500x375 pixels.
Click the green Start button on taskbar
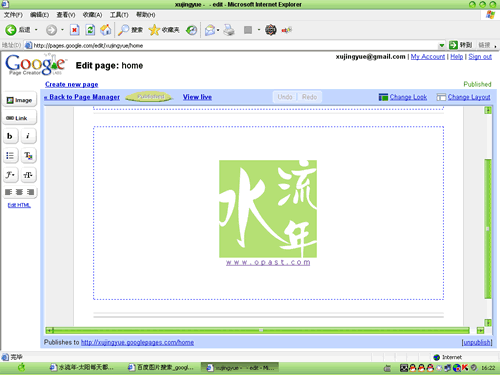click(x=22, y=368)
